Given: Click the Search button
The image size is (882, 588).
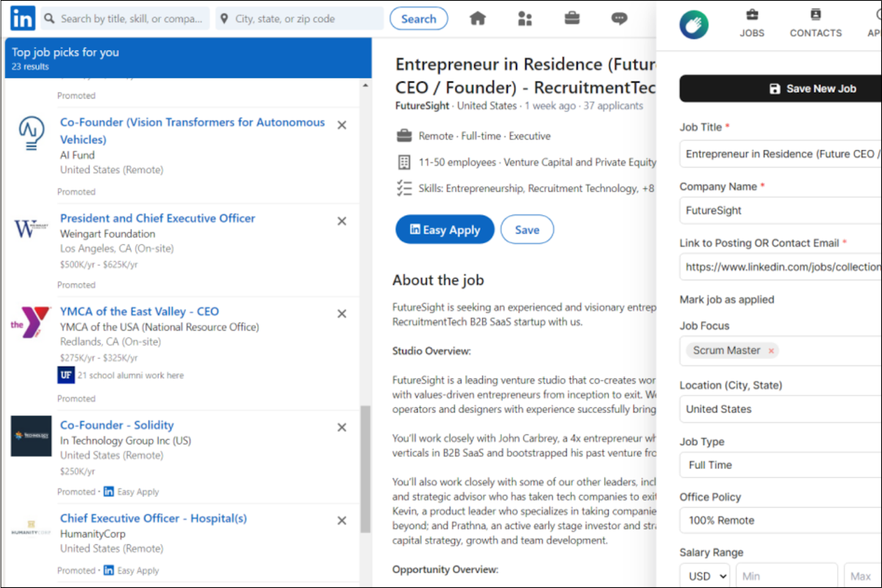Looking at the screenshot, I should pyautogui.click(x=419, y=19).
